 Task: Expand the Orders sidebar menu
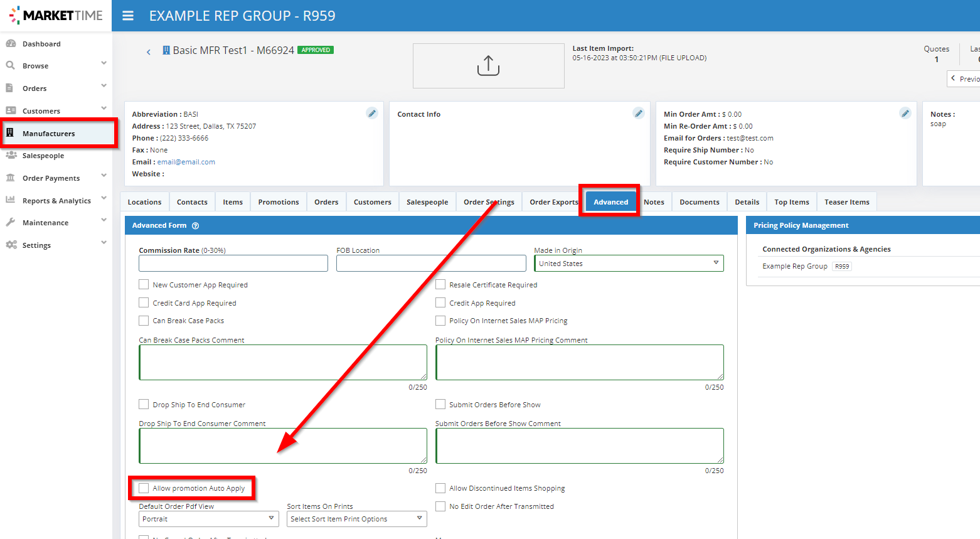tap(104, 86)
